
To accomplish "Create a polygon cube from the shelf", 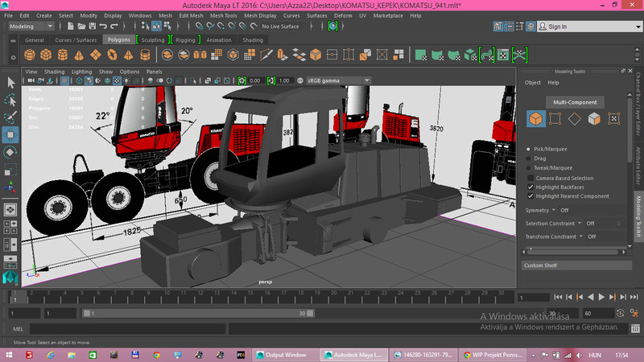I will click(46, 55).
